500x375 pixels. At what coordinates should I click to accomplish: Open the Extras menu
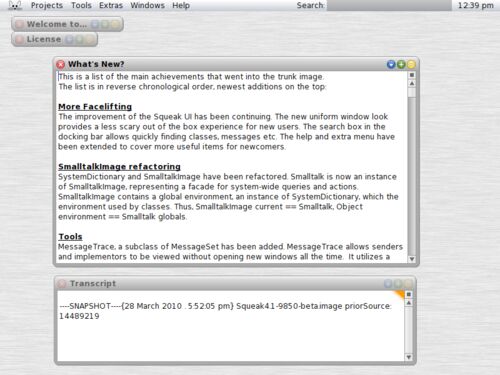coord(111,5)
